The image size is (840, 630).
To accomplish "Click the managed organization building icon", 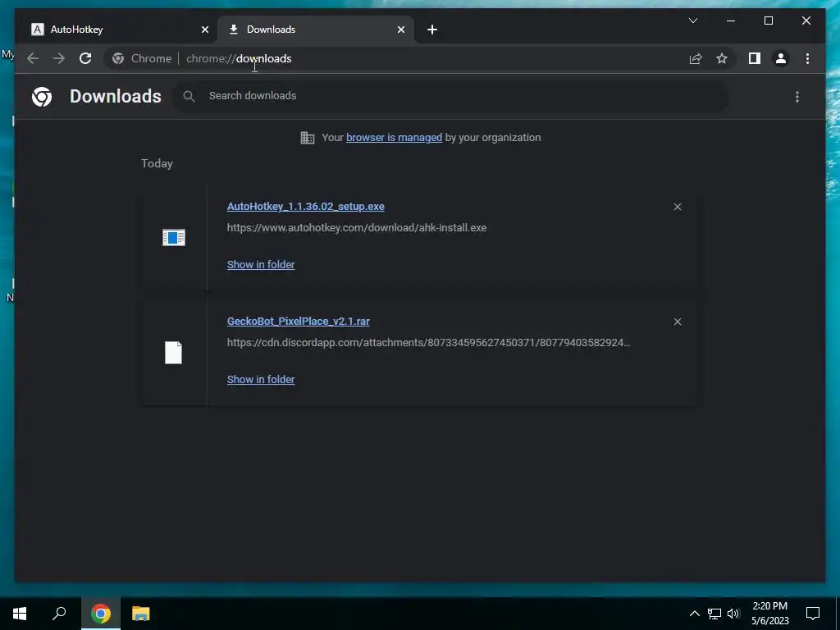I will click(308, 138).
